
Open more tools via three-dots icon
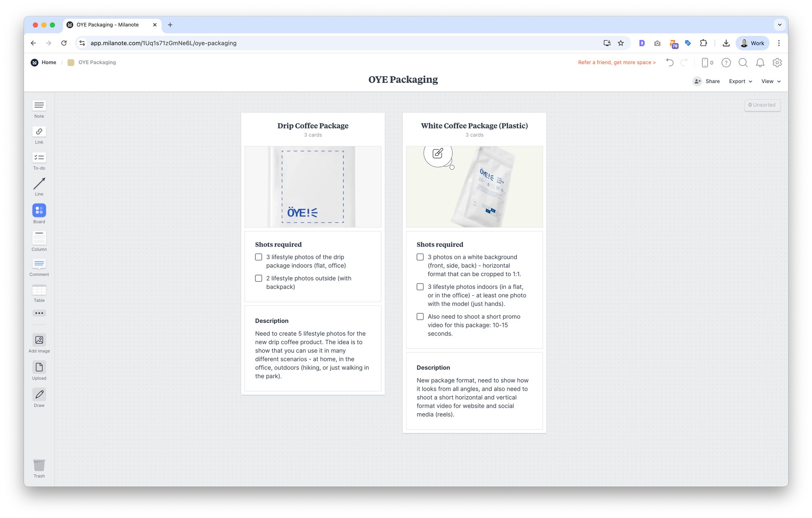(39, 313)
